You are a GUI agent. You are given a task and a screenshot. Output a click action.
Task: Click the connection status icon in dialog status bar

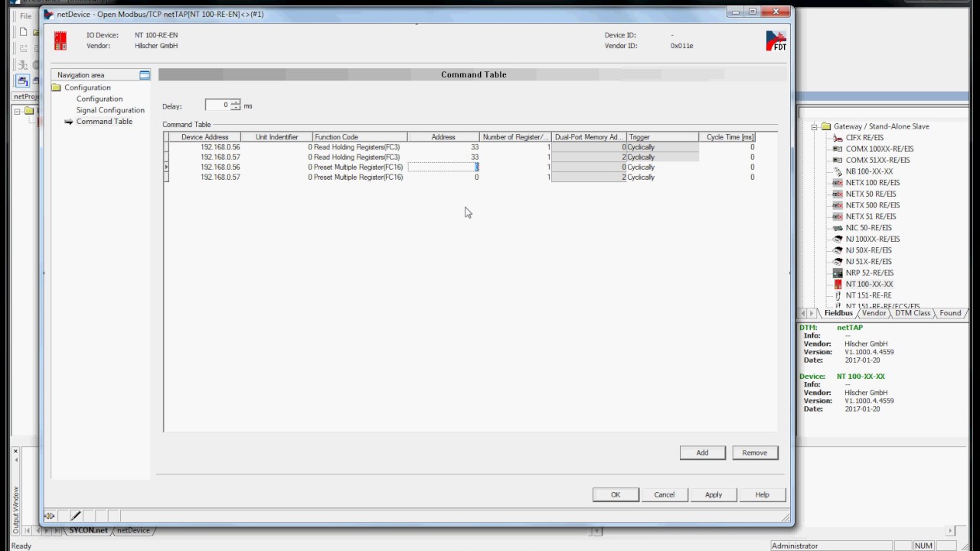(x=50, y=516)
